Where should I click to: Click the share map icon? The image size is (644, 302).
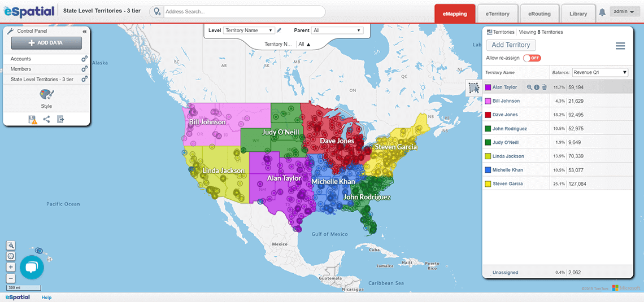tap(47, 119)
